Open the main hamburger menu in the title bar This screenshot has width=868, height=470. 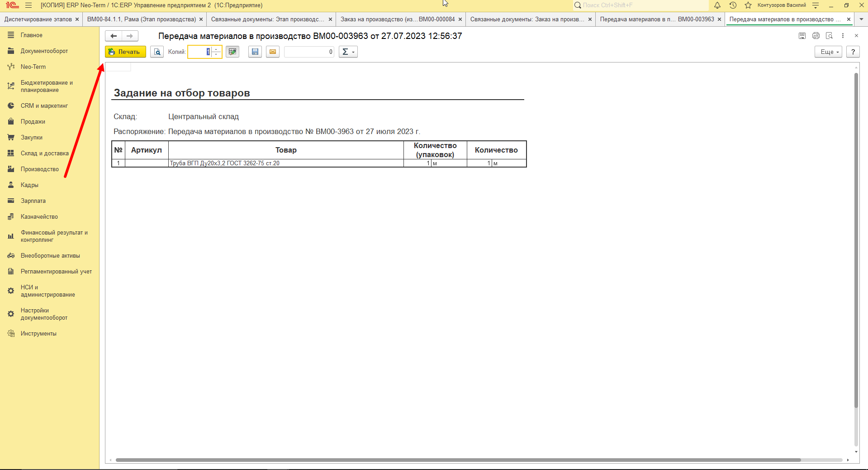click(x=28, y=5)
